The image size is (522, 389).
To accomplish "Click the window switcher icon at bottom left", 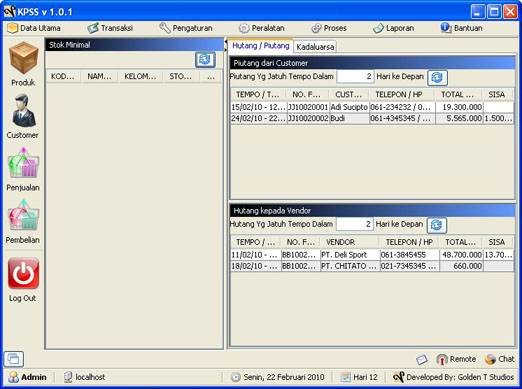I will click(x=14, y=359).
